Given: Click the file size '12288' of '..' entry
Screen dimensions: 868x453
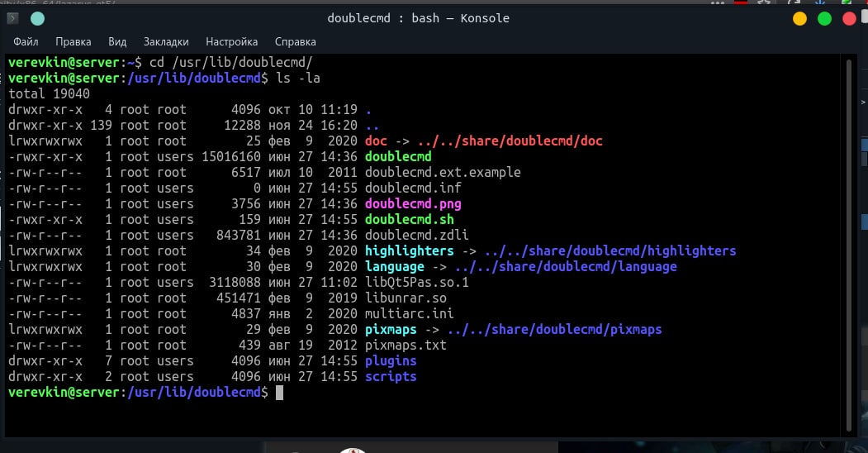Looking at the screenshot, I should click(x=243, y=125).
